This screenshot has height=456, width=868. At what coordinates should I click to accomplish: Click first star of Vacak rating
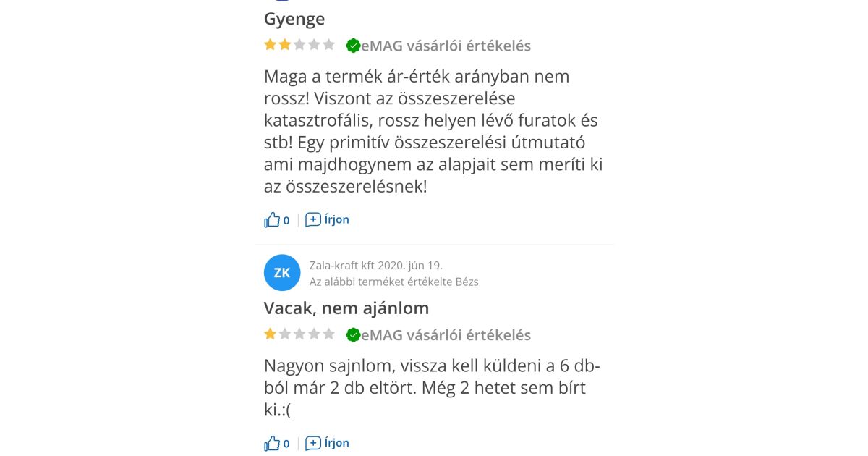coord(271,334)
